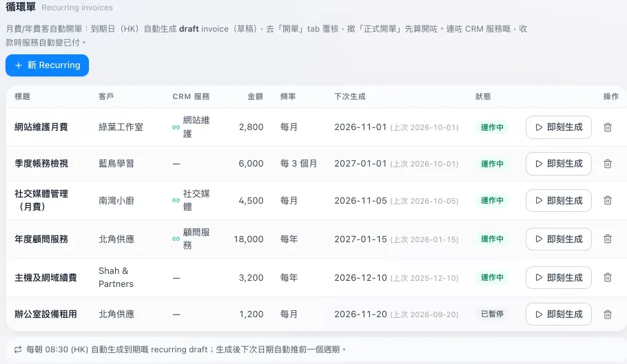The width and height of the screenshot is (627, 364).
Task: Delete the 網站維護月費 recurring row
Action: click(x=608, y=127)
